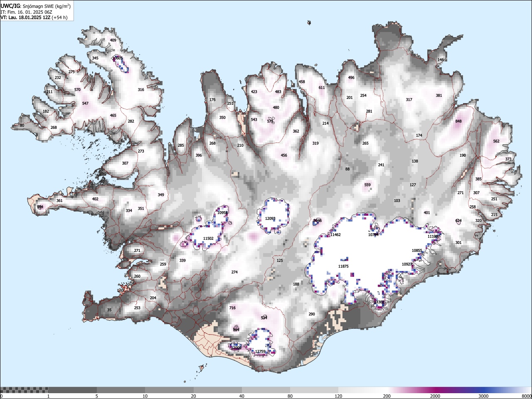
Task: Click the map value '716'
Action: coord(232,308)
